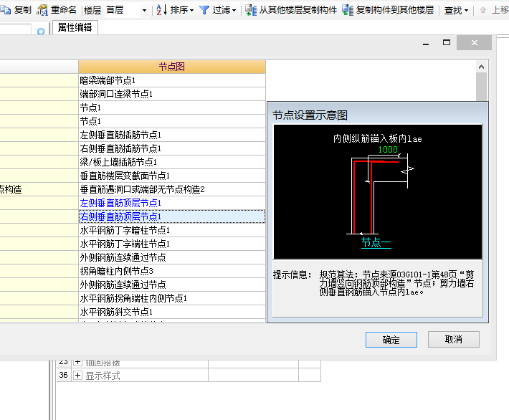Click the green 1000 value in diagram

point(388,149)
